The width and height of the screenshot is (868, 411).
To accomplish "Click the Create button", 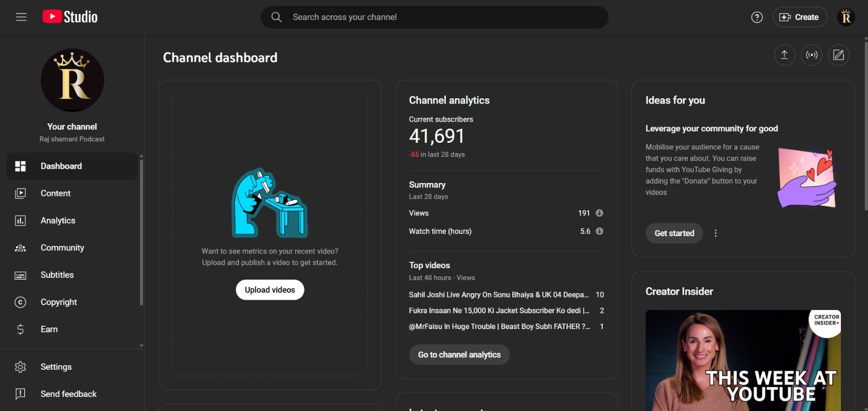I will pos(800,17).
